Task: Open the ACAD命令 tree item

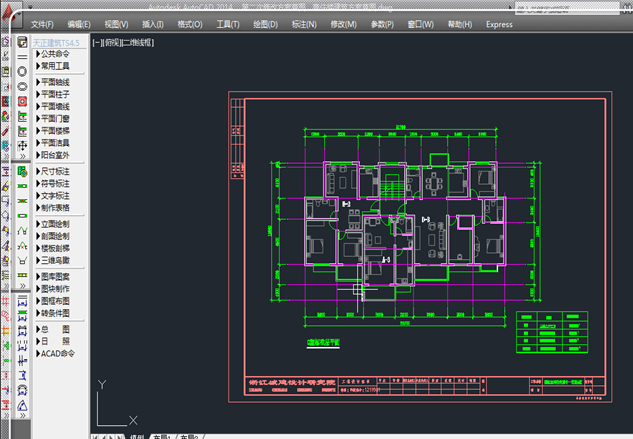Action: pyautogui.click(x=55, y=354)
